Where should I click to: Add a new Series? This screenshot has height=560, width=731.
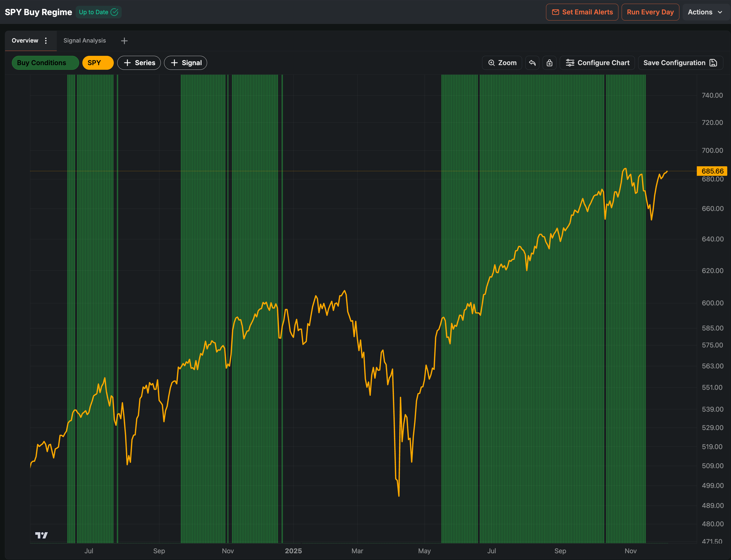tap(139, 63)
